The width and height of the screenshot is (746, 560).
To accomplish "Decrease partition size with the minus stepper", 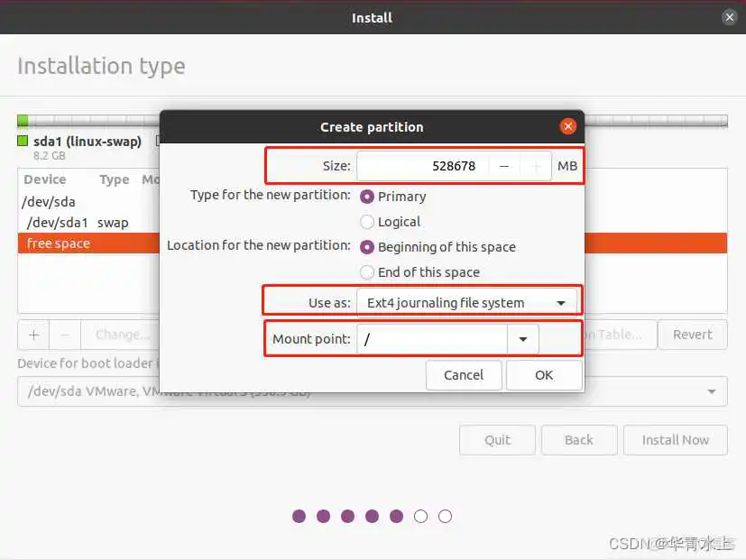I will click(x=503, y=166).
